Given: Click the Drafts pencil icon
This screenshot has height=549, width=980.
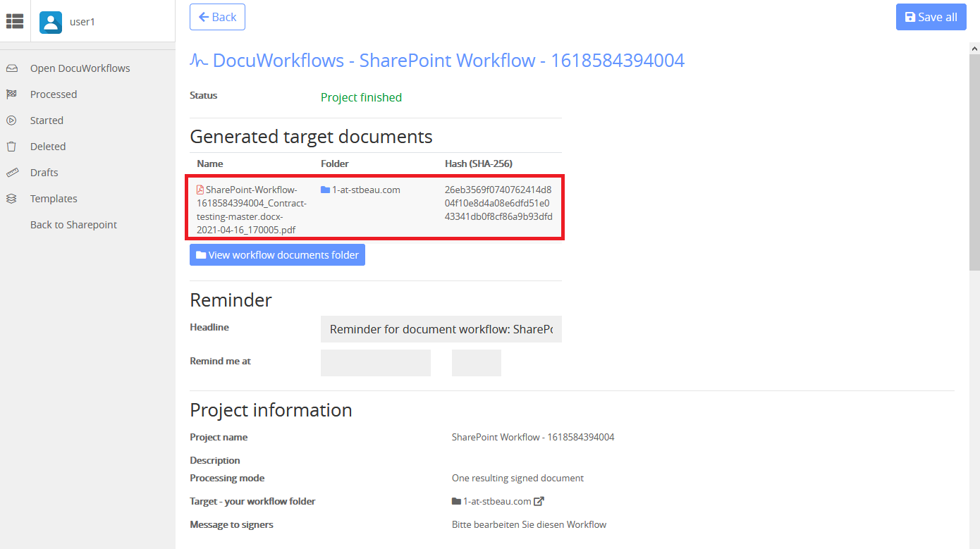Looking at the screenshot, I should coord(12,172).
